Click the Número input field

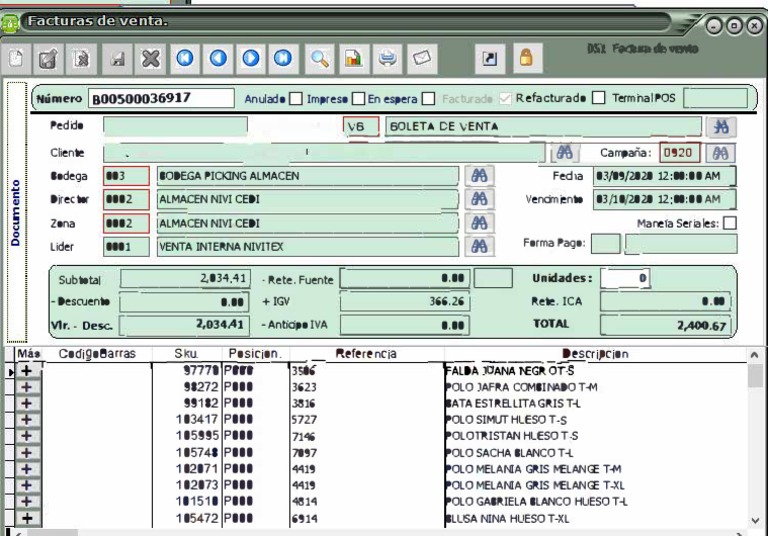[161, 98]
